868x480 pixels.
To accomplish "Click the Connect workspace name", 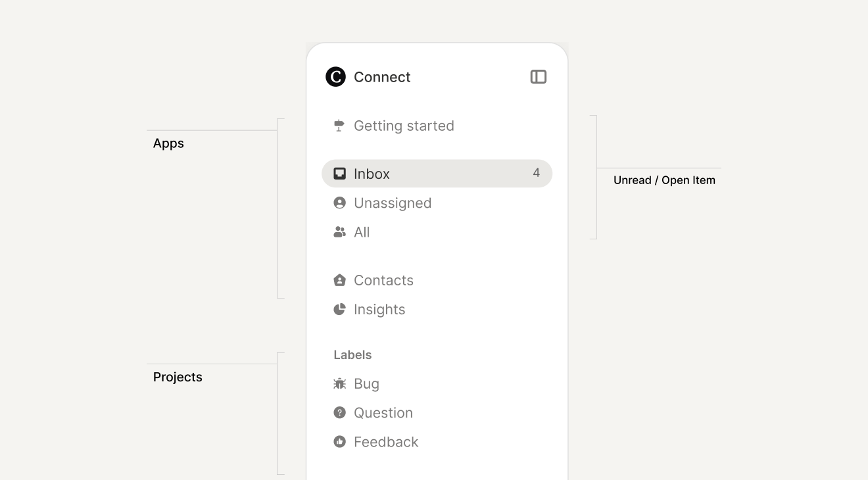I will (382, 77).
